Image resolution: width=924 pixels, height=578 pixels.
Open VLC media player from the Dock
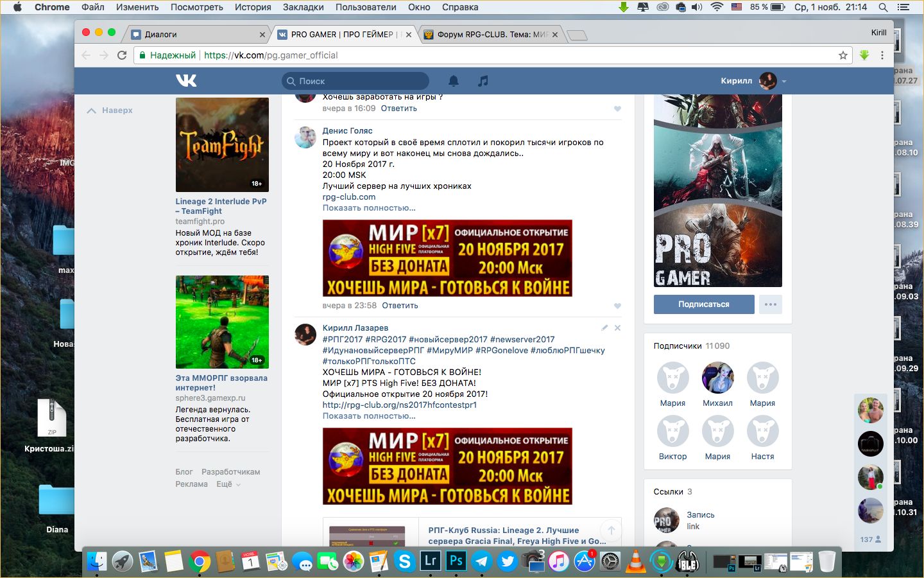[636, 561]
